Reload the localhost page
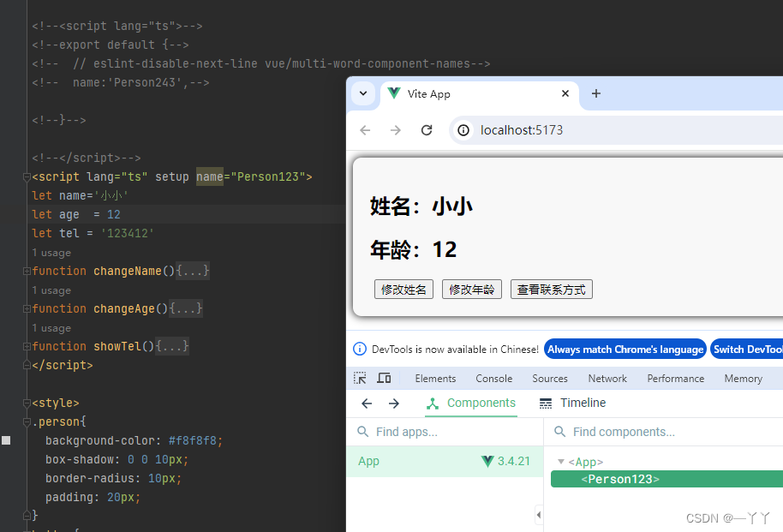 (427, 130)
